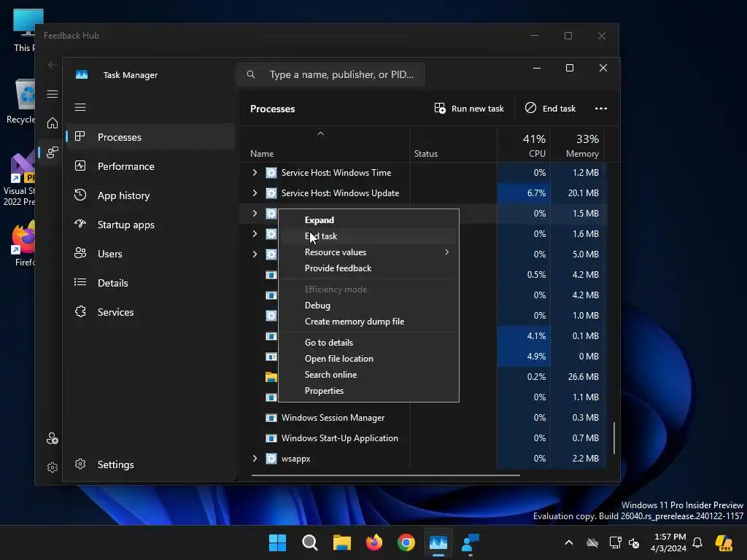Expand the process row using 1.5 MB memory
The image size is (747, 560).
pos(255,214)
